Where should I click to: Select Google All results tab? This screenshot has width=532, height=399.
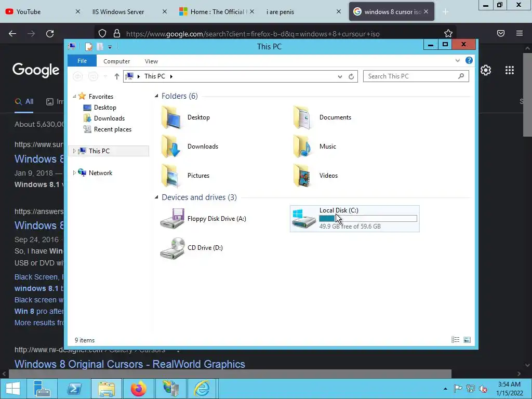point(24,101)
